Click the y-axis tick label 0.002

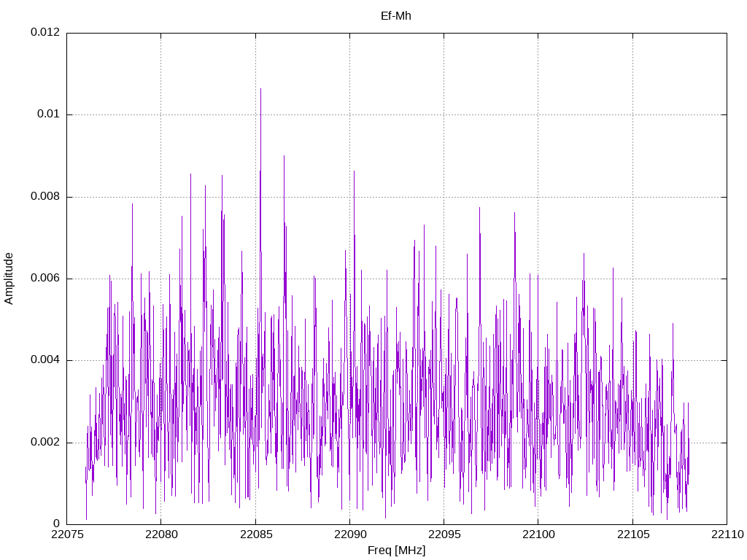coord(45,443)
